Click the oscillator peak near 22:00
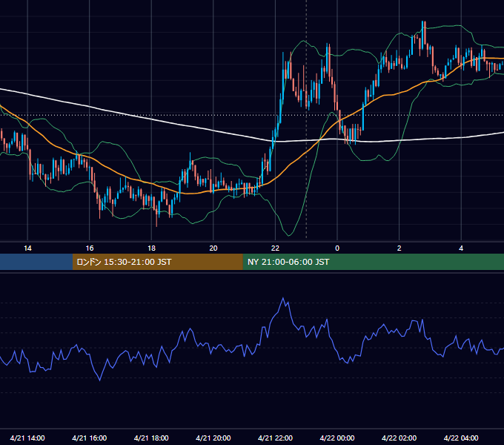The image size is (504, 445). pos(283,298)
